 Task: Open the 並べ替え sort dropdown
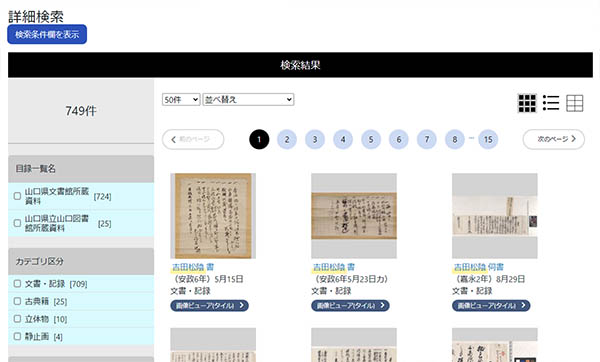248,99
